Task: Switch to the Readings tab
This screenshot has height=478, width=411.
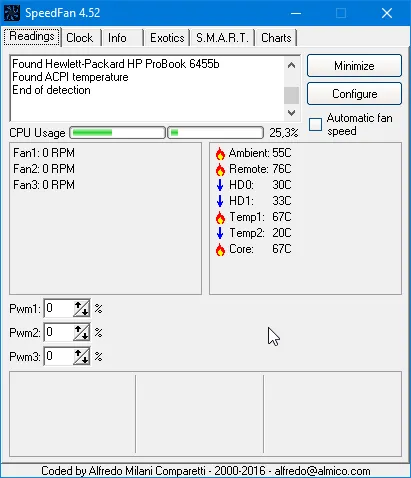Action: 32,36
